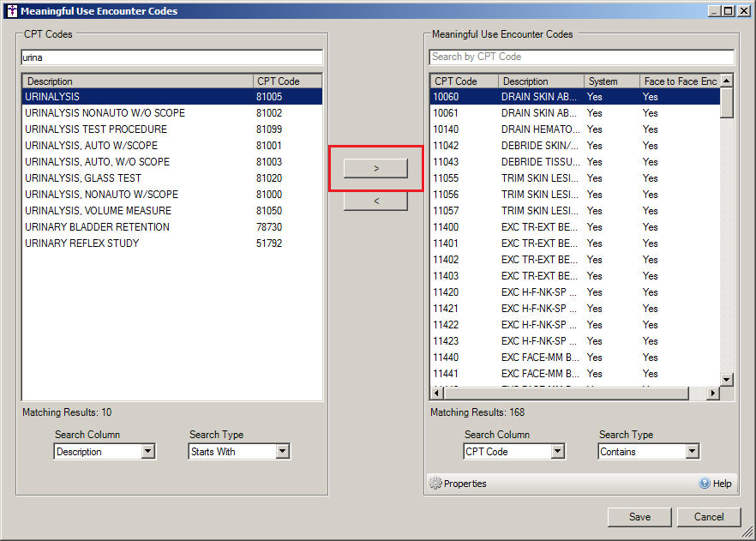Click the CPT Codes search field containing urina
Viewport: 756px width, 541px height.
point(172,57)
